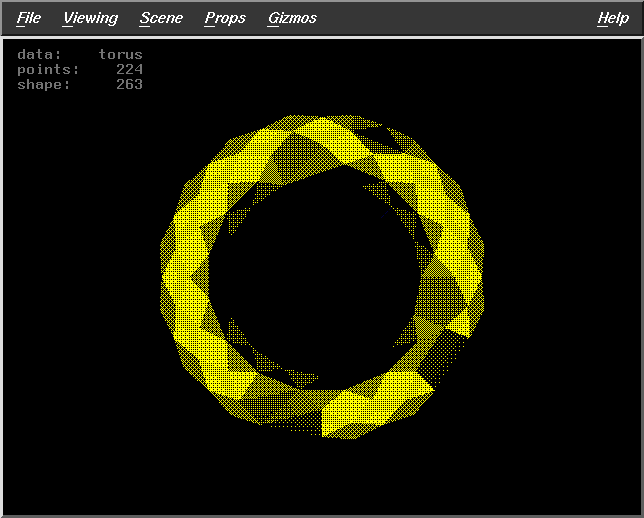Click the shape value '263'

(129, 84)
